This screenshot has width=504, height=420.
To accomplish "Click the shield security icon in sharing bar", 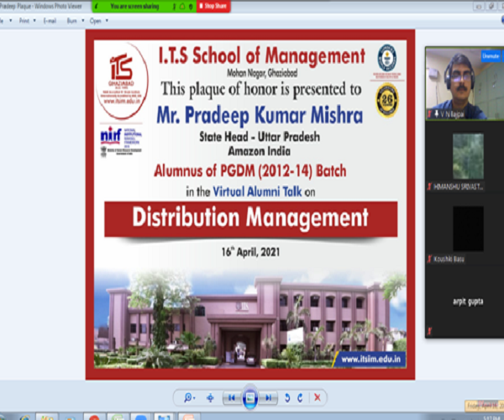I will click(182, 7).
